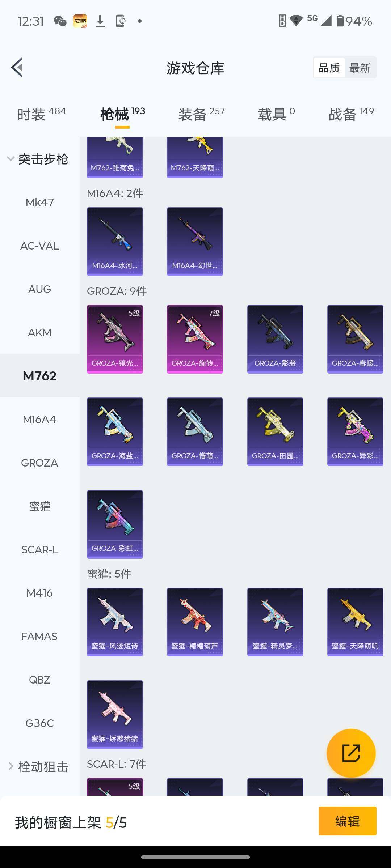Switch sorting to 品质
This screenshot has width=391, height=868.
click(x=329, y=68)
